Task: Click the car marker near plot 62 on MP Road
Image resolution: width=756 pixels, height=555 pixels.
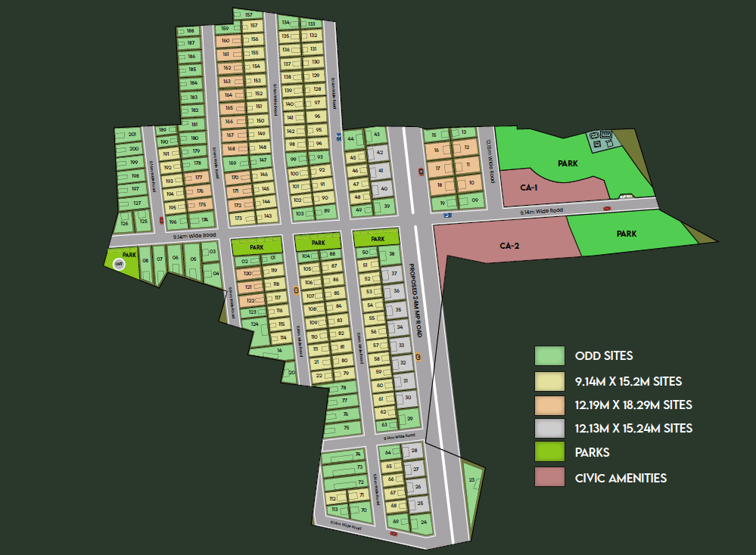Action: (418, 357)
